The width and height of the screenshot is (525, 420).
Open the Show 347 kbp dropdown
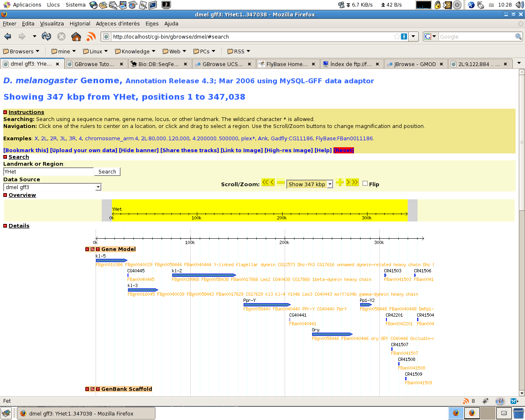tap(310, 185)
